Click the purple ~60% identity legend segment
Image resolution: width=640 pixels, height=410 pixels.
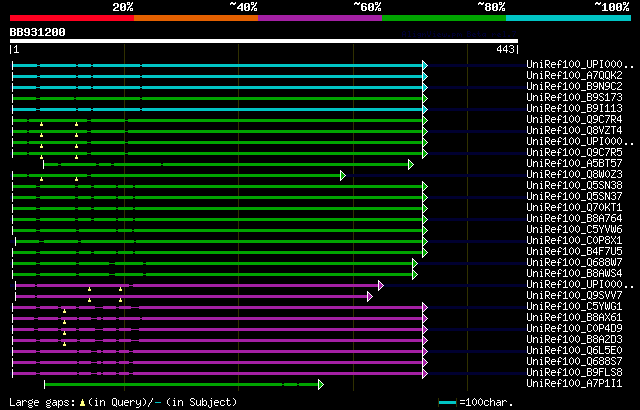click(320, 18)
